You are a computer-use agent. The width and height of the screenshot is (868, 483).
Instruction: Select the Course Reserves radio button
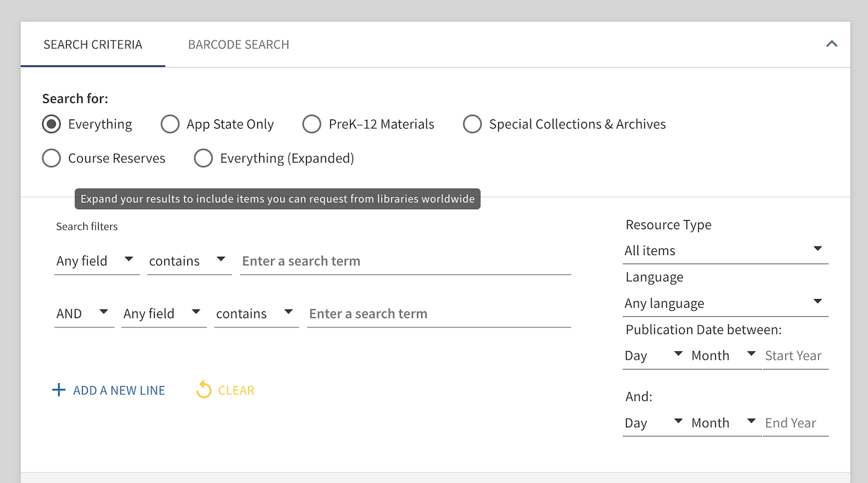[x=51, y=159]
